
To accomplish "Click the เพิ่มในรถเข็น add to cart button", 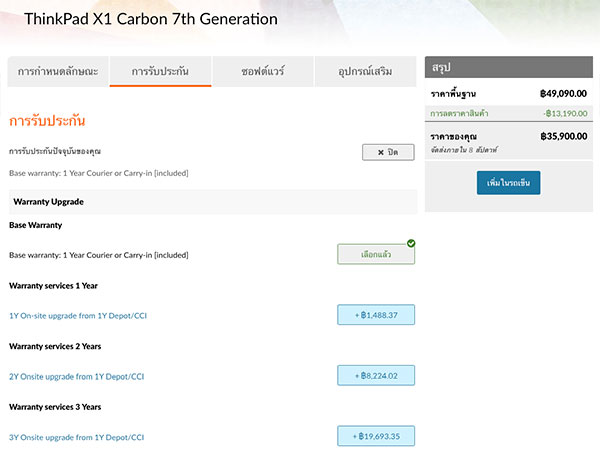I will (x=509, y=183).
